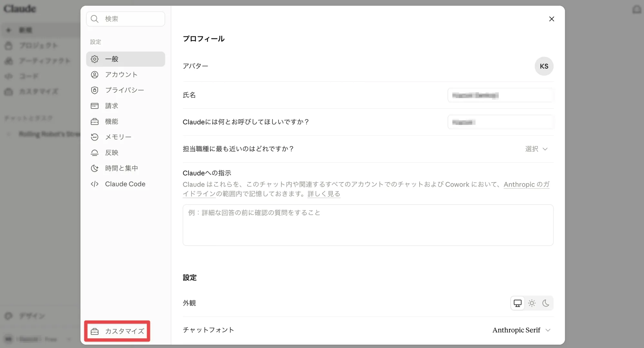This screenshot has width=644, height=348.
Task: Click the Claude logo in background window
Action: point(20,9)
